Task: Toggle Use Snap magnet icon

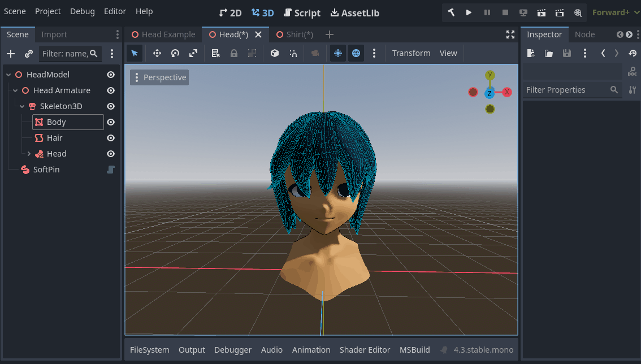Action: coord(293,53)
